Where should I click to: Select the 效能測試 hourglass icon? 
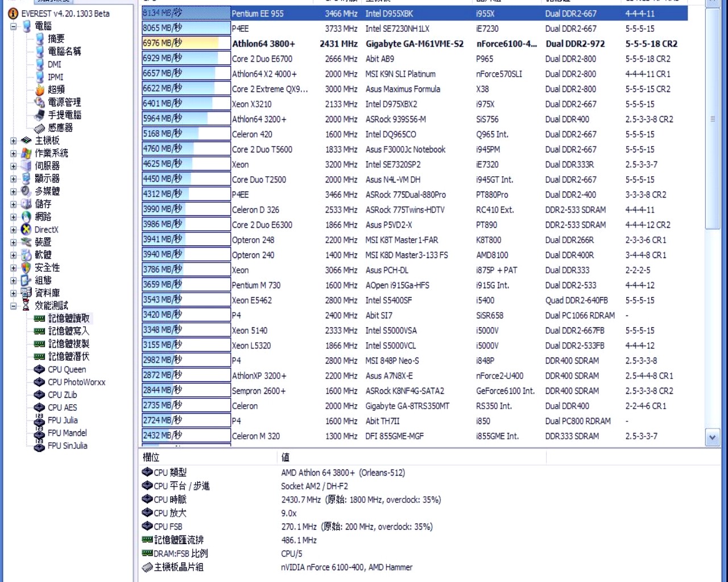[x=26, y=306]
